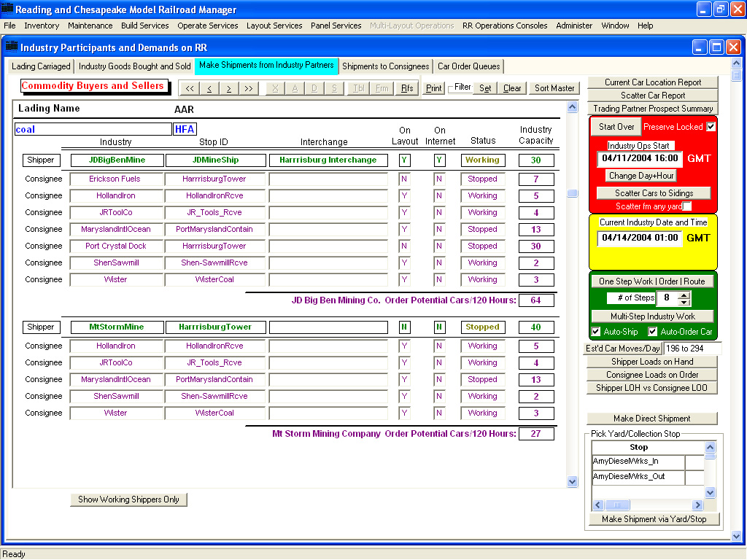Click Industry Ops Start date field

click(640, 158)
